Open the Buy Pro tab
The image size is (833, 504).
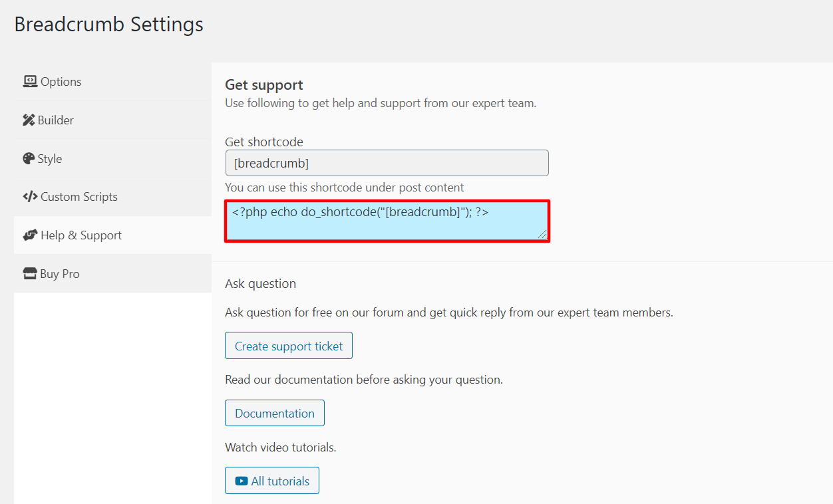[x=60, y=273]
